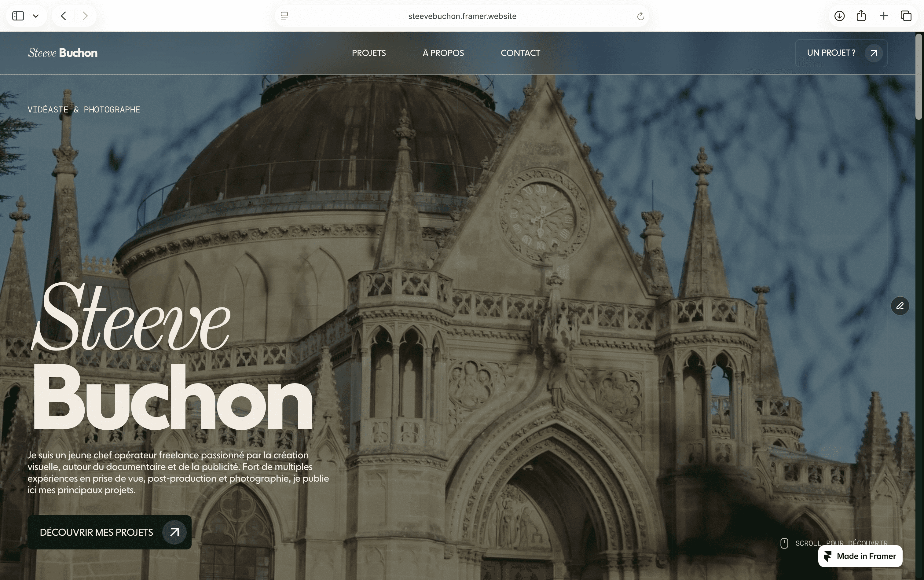This screenshot has height=580, width=924.
Task: Click the Steeve Buchon header logo
Action: (63, 53)
